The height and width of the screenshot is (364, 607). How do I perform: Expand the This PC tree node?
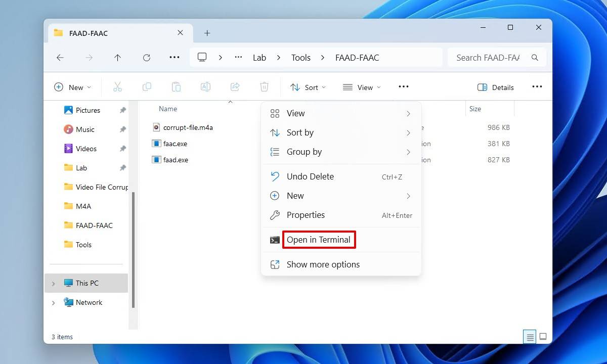54,284
